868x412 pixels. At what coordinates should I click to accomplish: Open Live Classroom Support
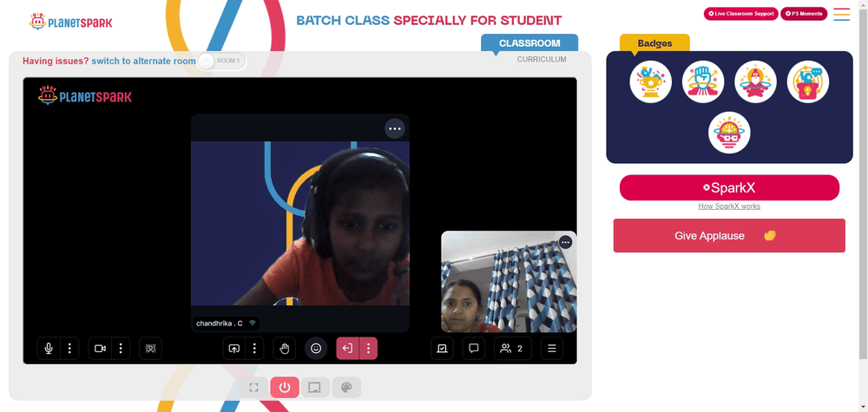[x=740, y=14]
